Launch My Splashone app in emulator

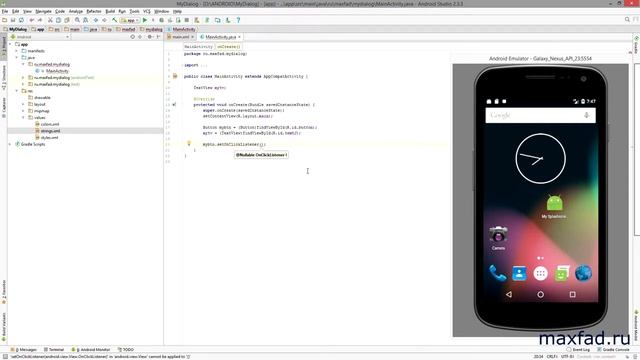(x=554, y=207)
